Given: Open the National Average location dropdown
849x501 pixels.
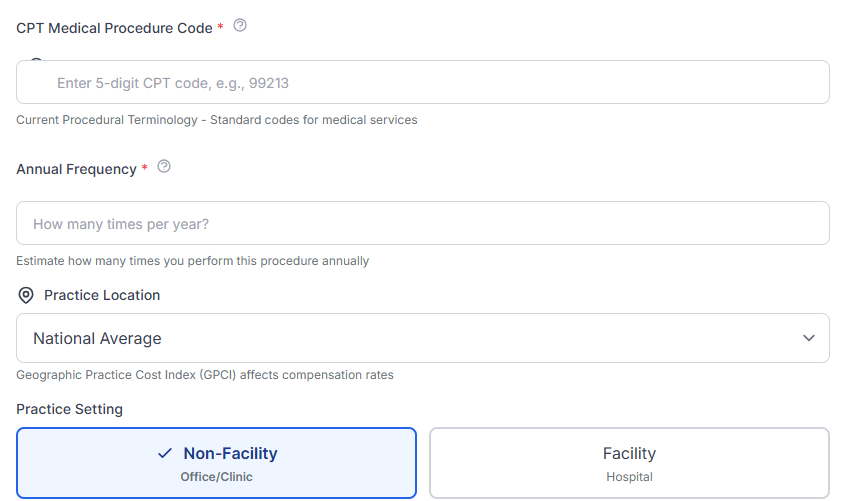Looking at the screenshot, I should pos(422,338).
